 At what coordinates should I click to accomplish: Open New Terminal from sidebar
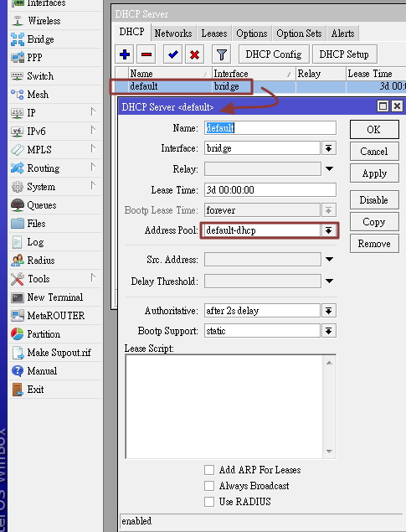55,297
